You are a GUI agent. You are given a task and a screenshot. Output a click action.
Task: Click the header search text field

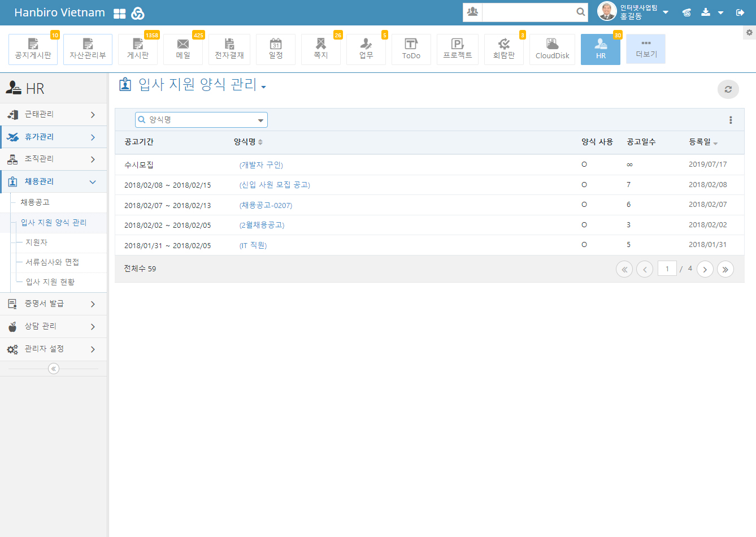pos(529,12)
